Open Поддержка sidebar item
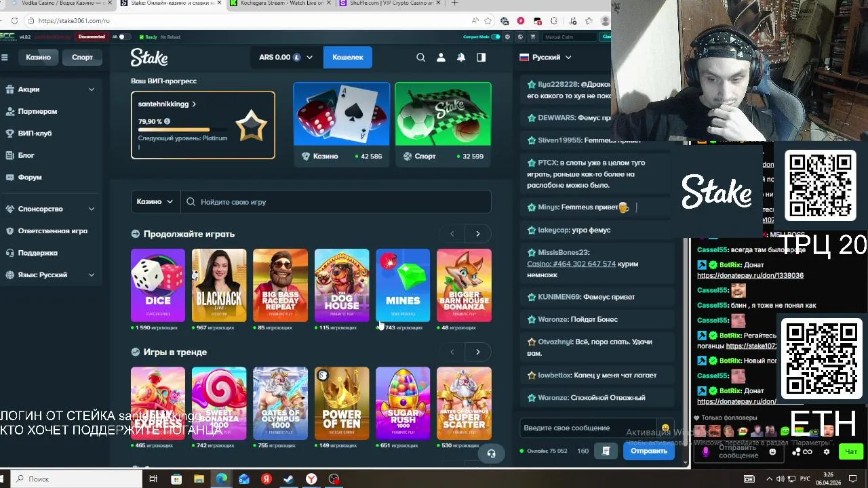The image size is (868, 488). pos(37,253)
